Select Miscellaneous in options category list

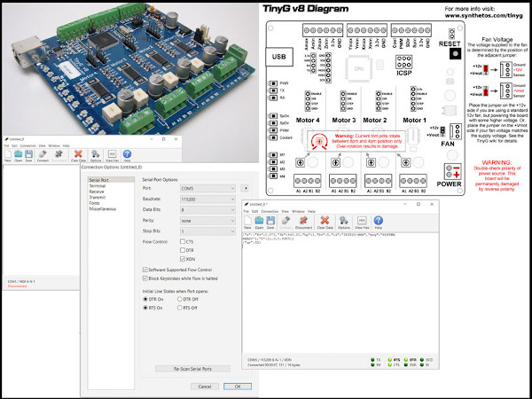[103, 208]
